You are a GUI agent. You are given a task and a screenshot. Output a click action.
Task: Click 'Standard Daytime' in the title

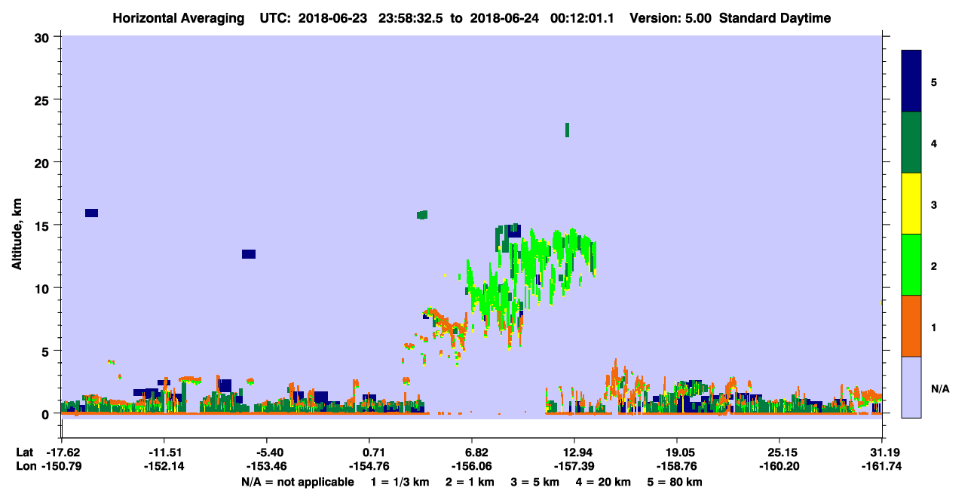pos(775,18)
